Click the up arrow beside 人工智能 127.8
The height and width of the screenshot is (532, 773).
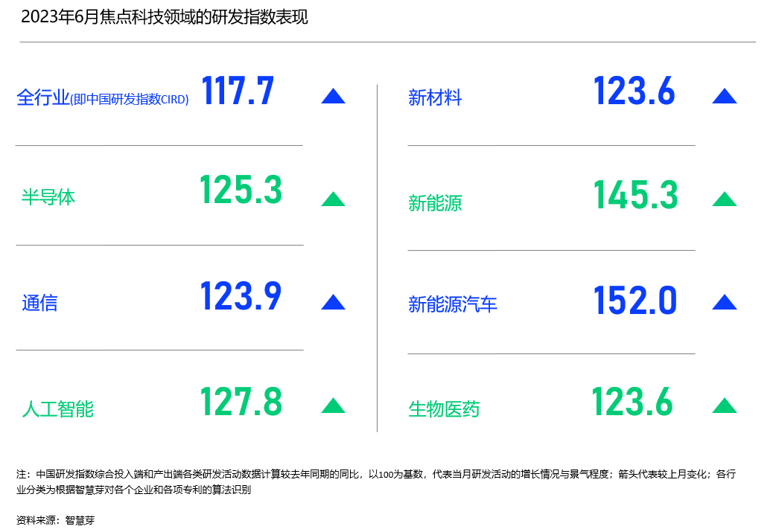(x=333, y=404)
